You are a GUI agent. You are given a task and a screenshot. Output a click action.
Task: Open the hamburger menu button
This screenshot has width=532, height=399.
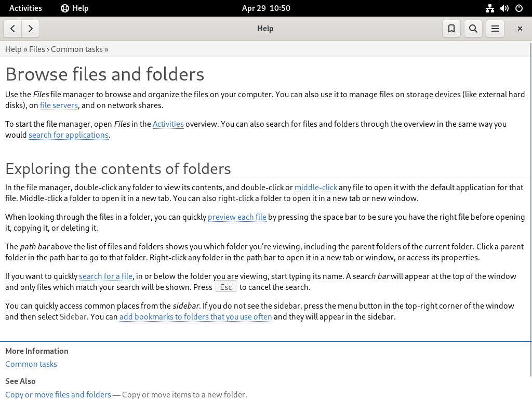click(495, 29)
